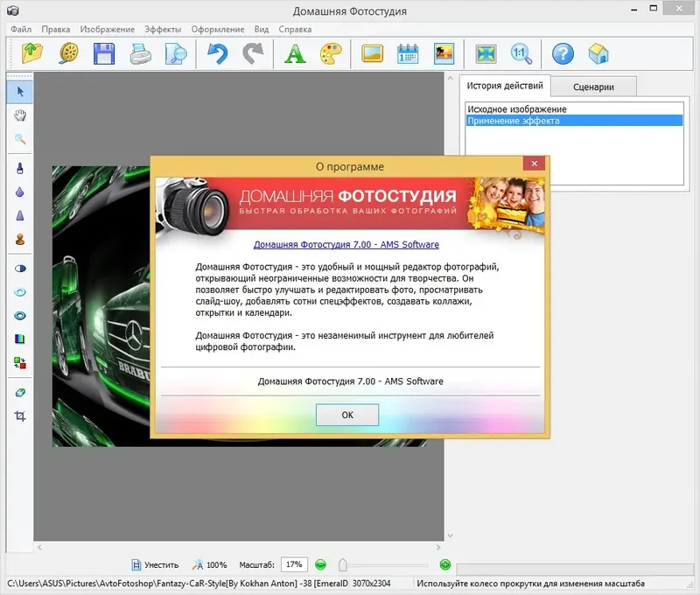Maximize the Домашняя Фотостудия window
Viewport: 700px width, 595px height.
[653, 9]
